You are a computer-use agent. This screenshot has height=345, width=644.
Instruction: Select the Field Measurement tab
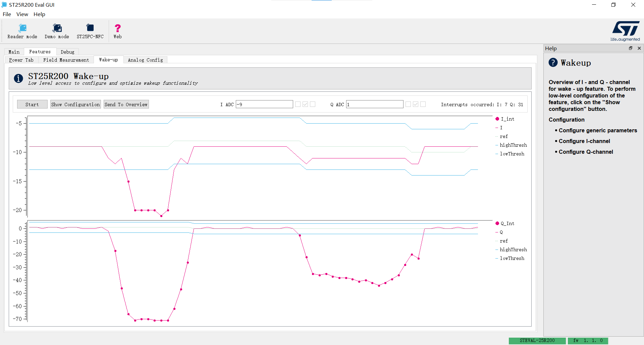coord(66,60)
